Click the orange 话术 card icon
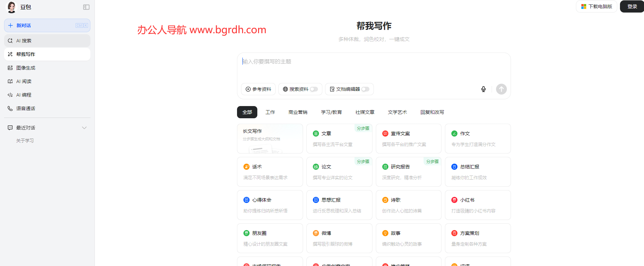644x266 pixels. click(246, 167)
